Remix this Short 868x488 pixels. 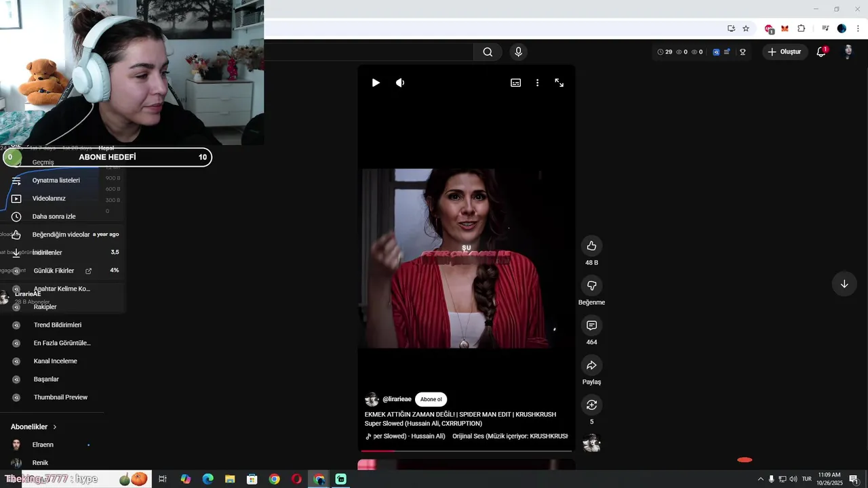tap(591, 405)
